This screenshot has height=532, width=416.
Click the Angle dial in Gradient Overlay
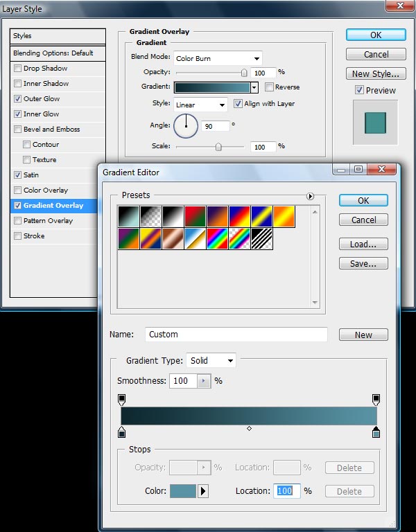(186, 126)
